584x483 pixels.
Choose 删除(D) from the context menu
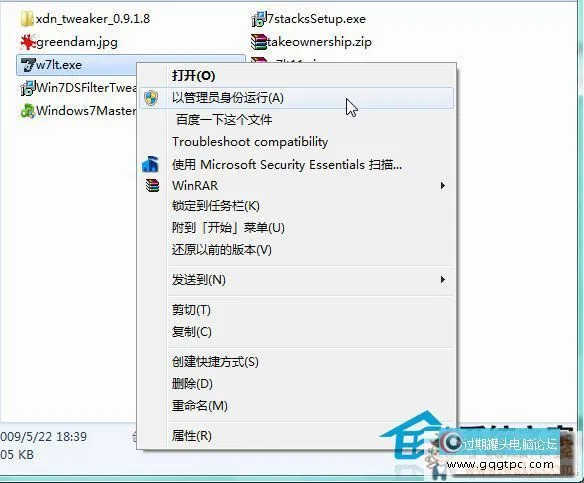pyautogui.click(x=192, y=384)
